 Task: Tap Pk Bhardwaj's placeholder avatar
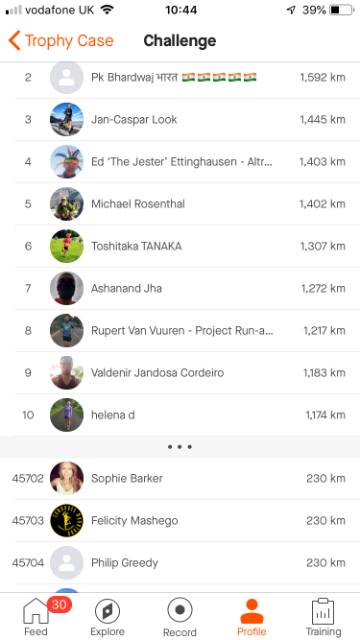[67, 77]
